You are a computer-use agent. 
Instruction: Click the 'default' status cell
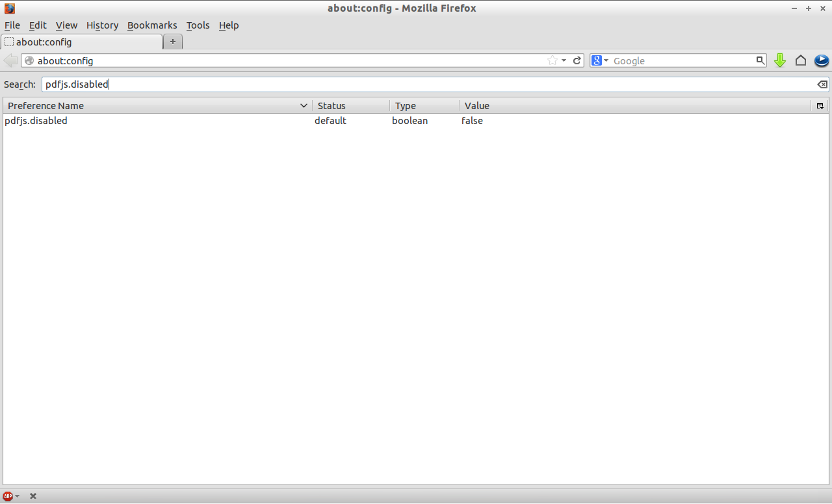click(330, 121)
